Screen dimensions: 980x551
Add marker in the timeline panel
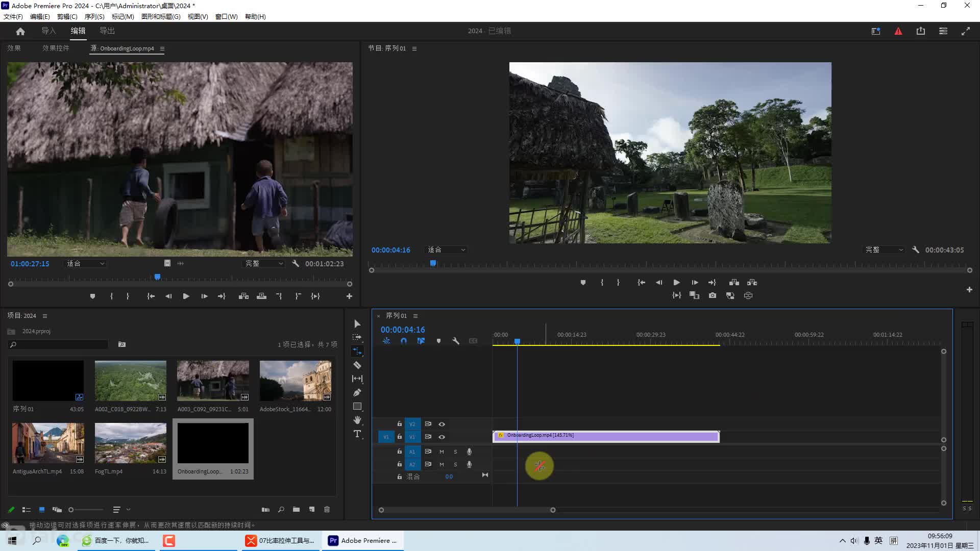tap(438, 341)
